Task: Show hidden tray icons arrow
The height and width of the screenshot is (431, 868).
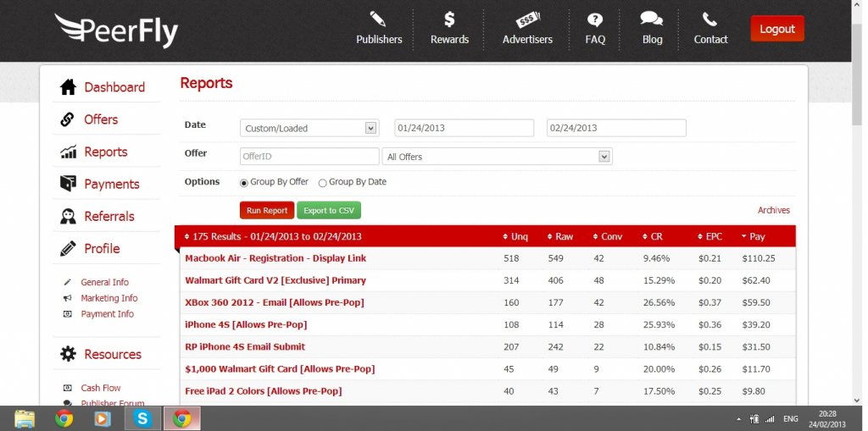Action: 739,419
